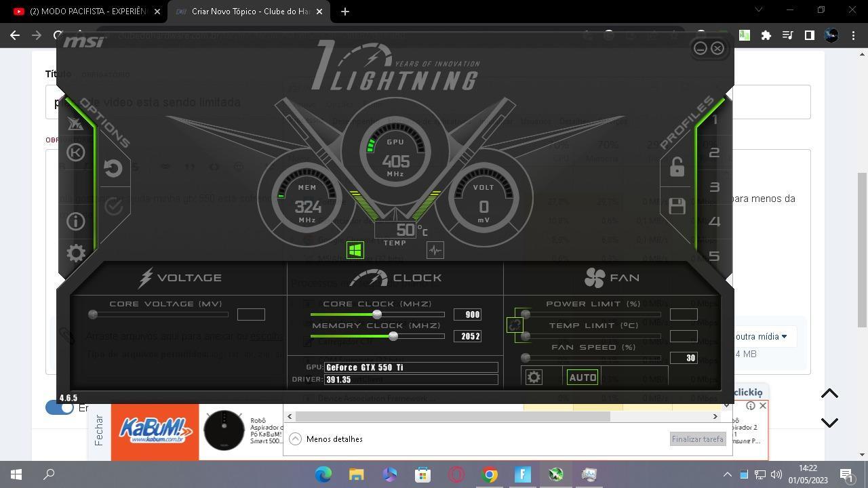Open the hardware monitor graph window
Viewport: 868px width, 488px height.
(x=435, y=250)
